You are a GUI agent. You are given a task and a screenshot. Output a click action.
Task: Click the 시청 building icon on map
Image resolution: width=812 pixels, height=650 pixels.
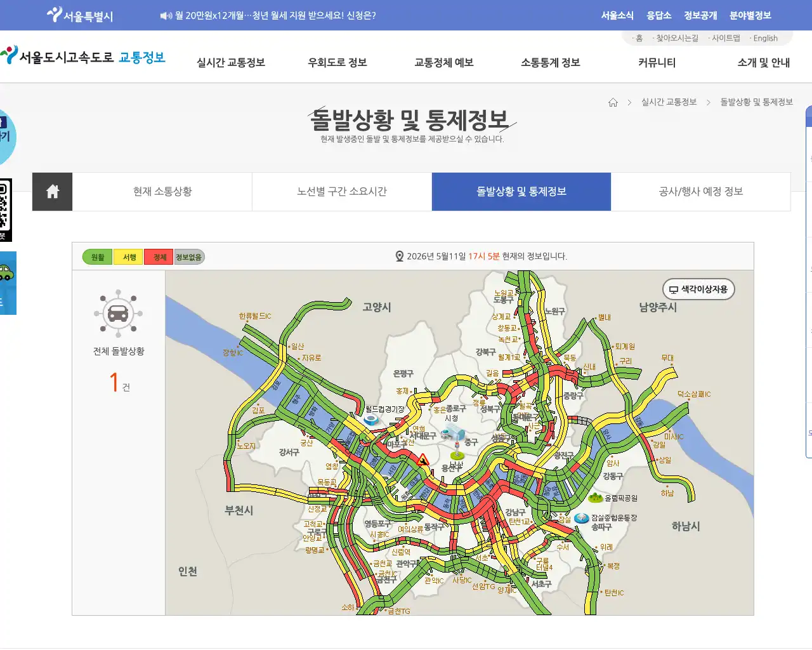452,434
